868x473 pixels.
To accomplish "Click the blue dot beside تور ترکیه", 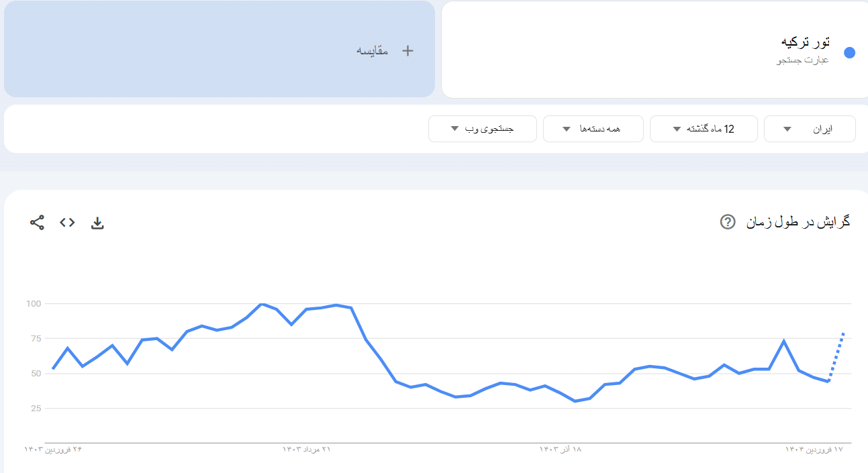I will coord(849,52).
